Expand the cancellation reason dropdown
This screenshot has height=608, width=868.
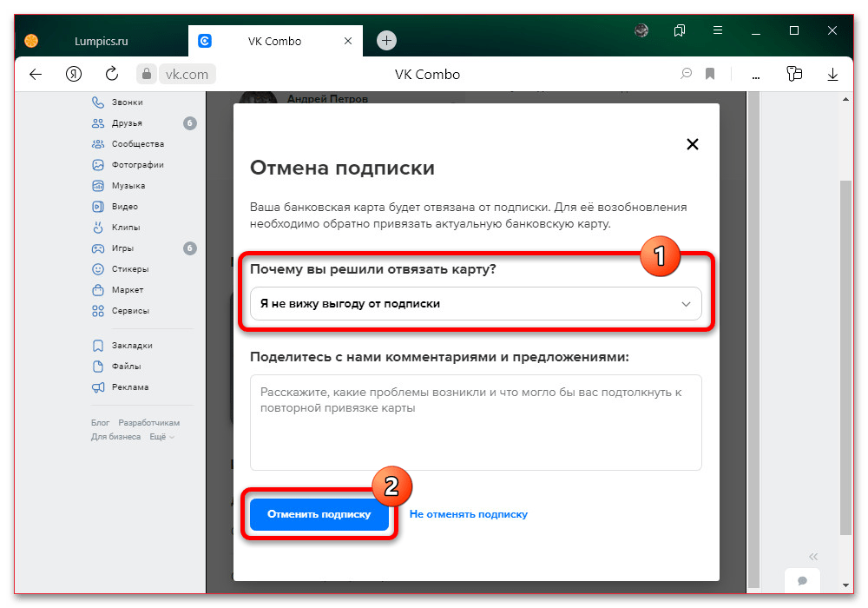coord(476,304)
